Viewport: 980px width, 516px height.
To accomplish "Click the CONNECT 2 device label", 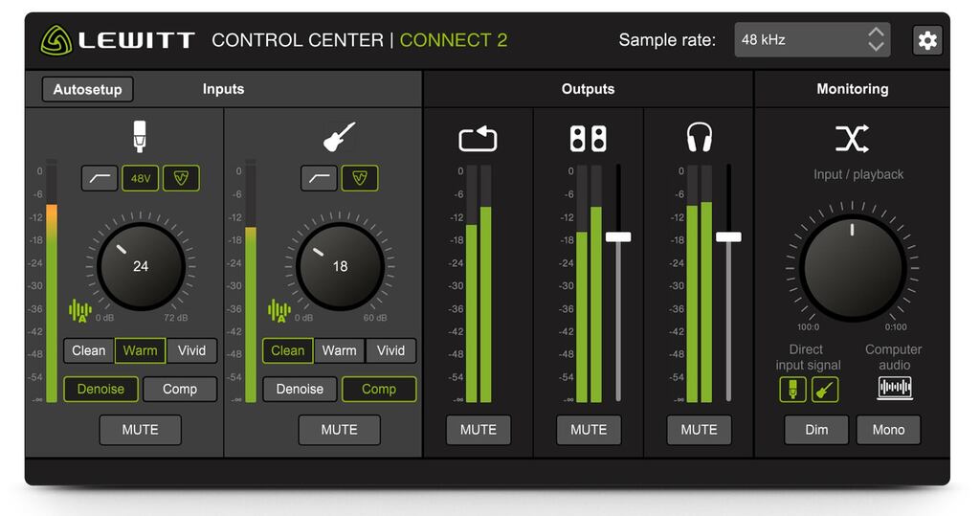I will click(454, 40).
